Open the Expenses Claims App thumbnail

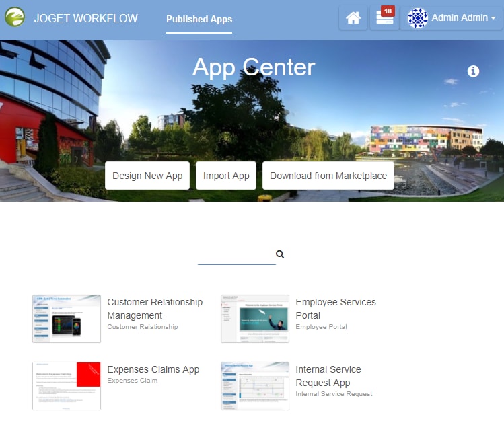point(67,386)
